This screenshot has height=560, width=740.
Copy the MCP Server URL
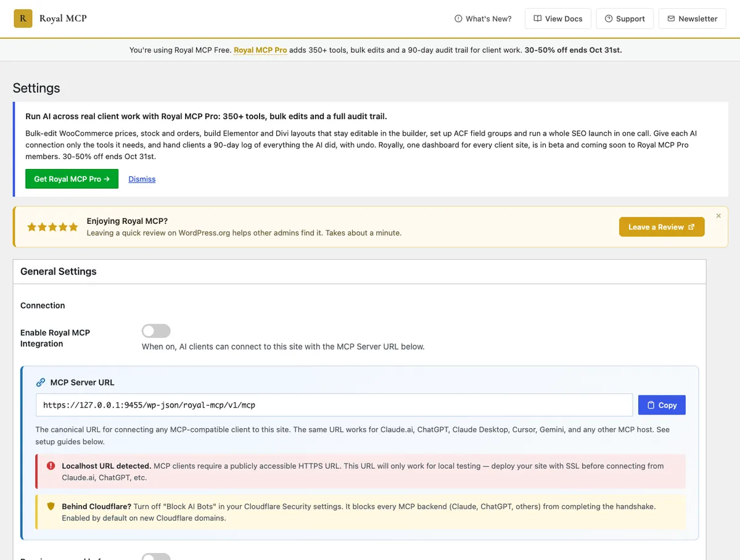662,405
